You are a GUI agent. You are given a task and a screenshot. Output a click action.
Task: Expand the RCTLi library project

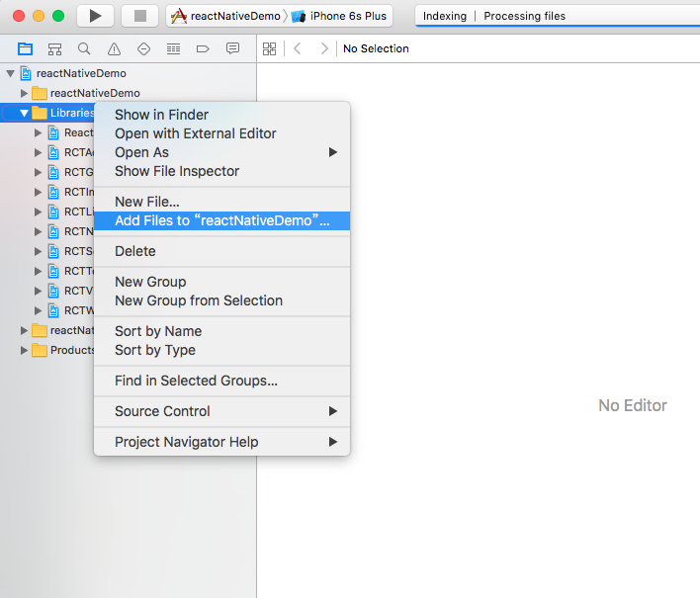click(x=38, y=212)
